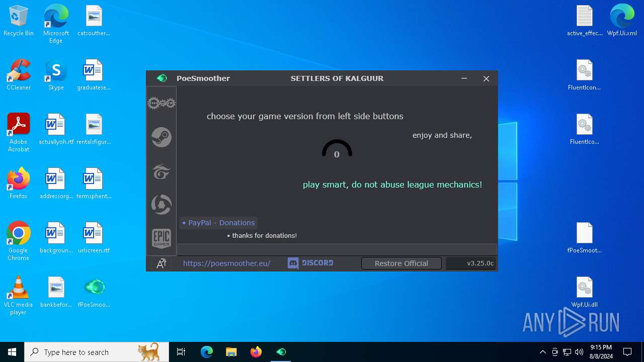644x362 pixels.
Task: Open the Windows Start menu
Action: [x=12, y=352]
